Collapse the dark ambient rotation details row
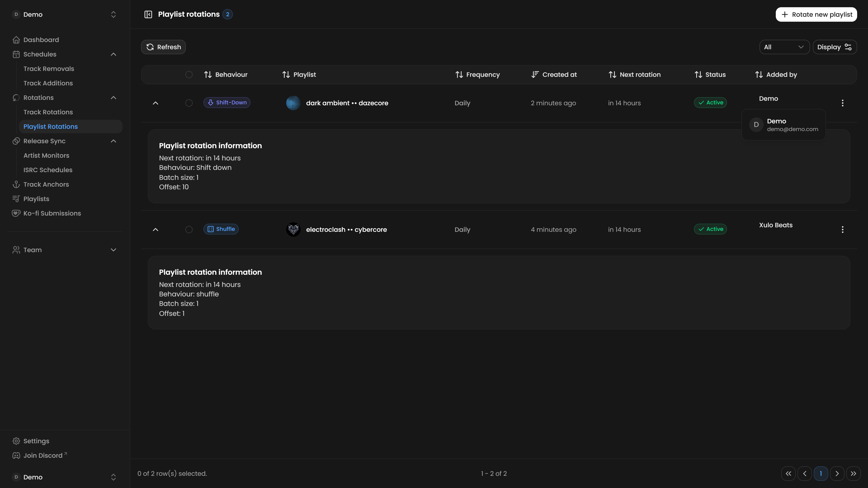Image resolution: width=868 pixels, height=488 pixels. (155, 103)
